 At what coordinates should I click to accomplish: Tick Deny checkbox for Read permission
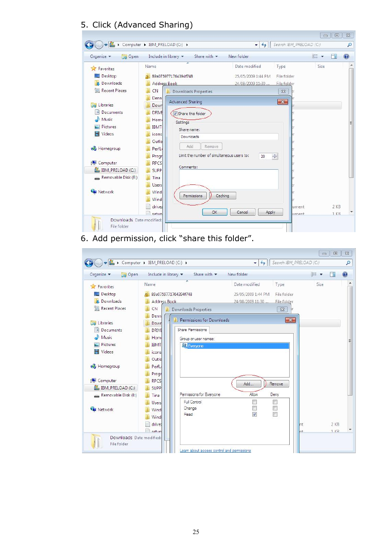[275, 415]
